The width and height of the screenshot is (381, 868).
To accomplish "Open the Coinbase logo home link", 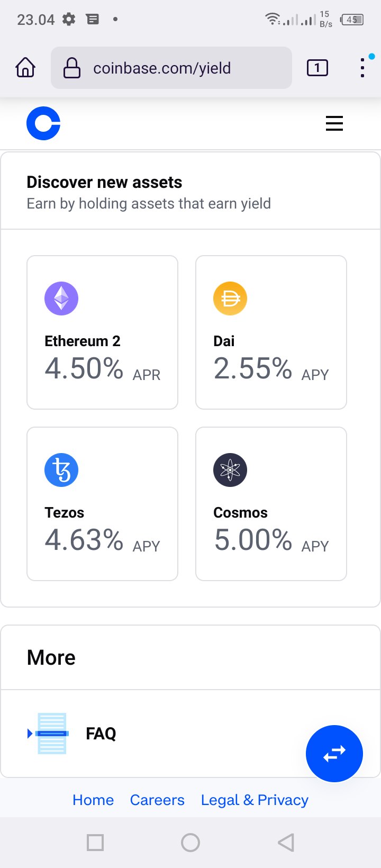I will point(43,123).
